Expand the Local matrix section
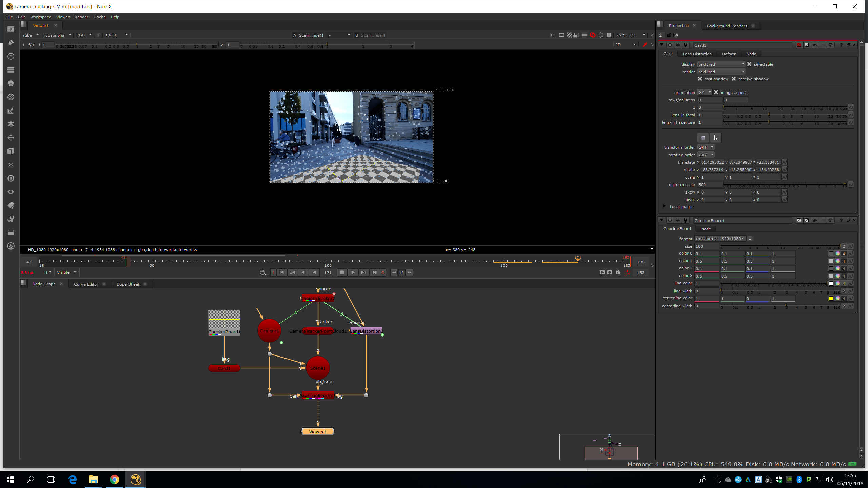868x488 pixels. pos(664,206)
